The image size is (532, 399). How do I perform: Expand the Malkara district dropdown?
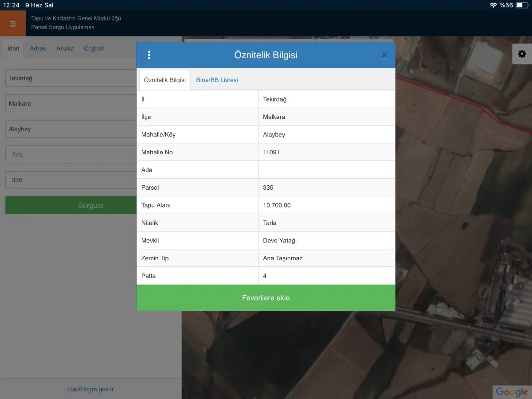71,104
